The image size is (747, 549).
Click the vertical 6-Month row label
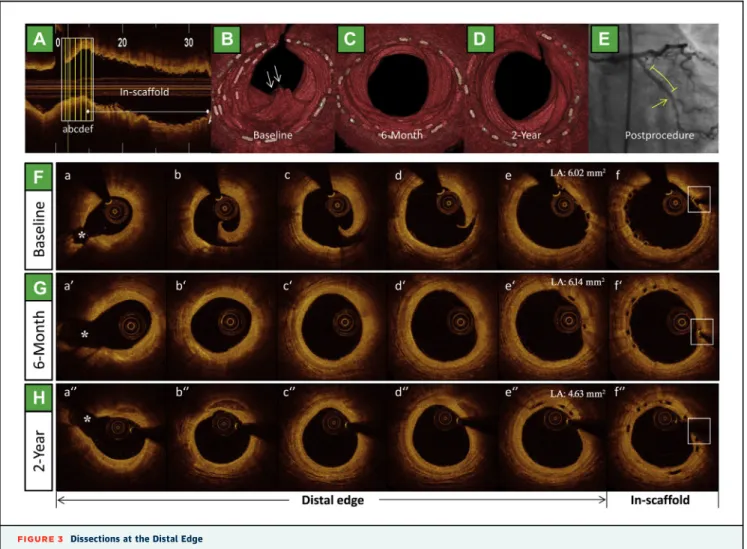click(39, 339)
